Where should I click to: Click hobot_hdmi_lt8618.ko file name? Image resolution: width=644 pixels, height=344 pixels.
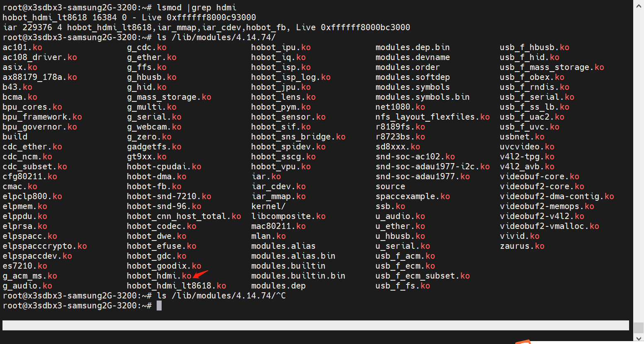tap(177, 286)
